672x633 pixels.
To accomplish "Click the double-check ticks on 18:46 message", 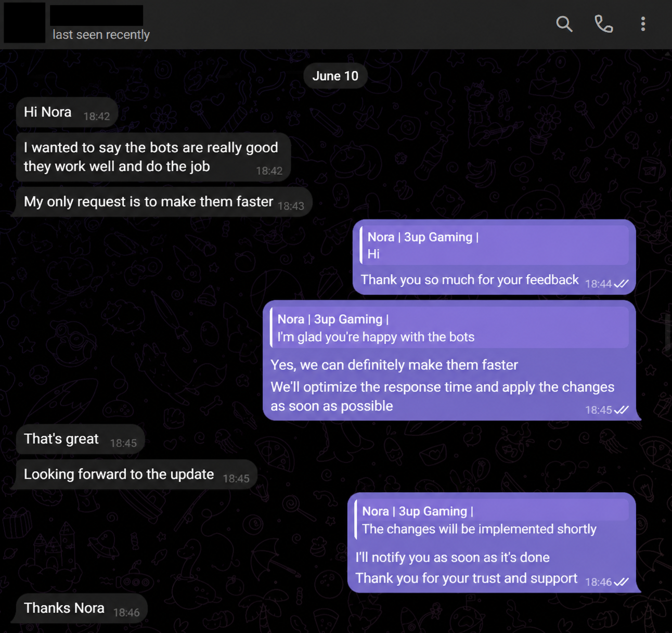I will click(621, 582).
